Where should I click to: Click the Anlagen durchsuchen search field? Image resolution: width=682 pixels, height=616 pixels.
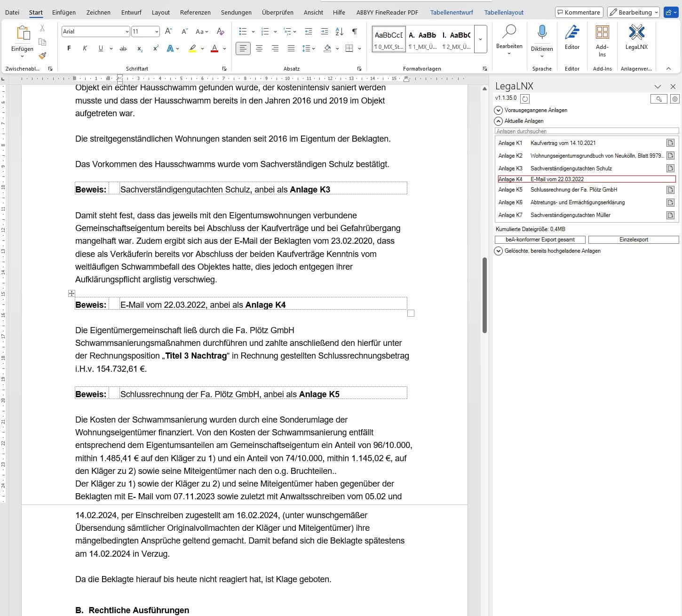586,131
